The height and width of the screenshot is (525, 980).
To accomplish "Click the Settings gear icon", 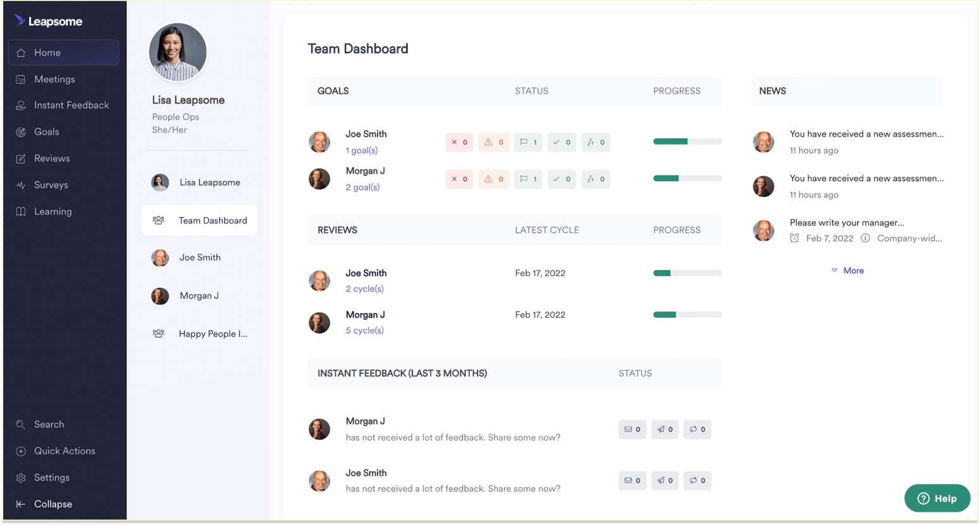I will [21, 478].
